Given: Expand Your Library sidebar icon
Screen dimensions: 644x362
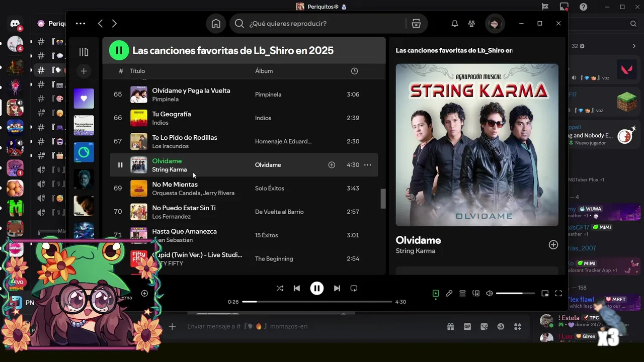Looking at the screenshot, I should (84, 52).
